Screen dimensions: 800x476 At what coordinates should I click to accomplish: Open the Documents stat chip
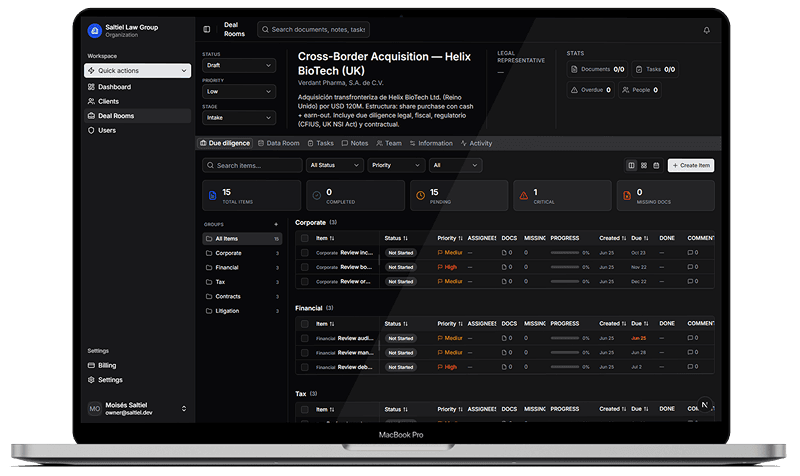click(x=597, y=69)
